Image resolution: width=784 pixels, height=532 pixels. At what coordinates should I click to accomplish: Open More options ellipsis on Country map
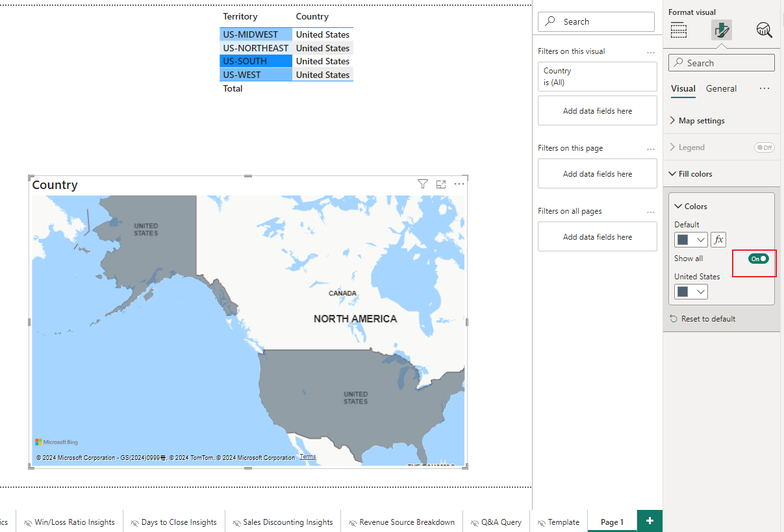[x=459, y=184]
